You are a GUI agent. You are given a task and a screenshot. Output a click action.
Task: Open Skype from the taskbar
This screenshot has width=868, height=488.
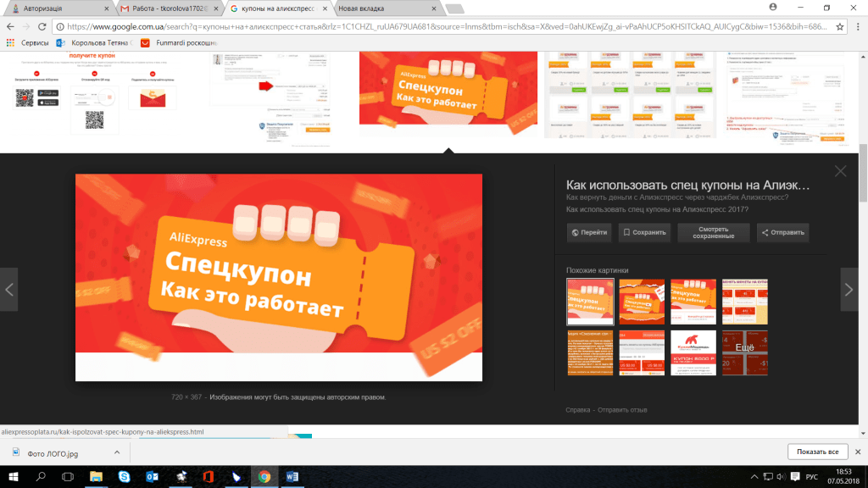124,477
